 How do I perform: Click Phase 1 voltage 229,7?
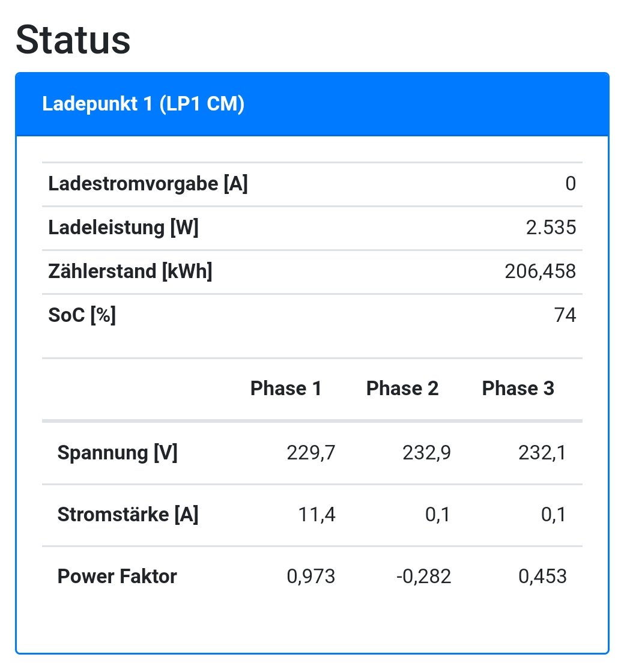click(x=311, y=453)
